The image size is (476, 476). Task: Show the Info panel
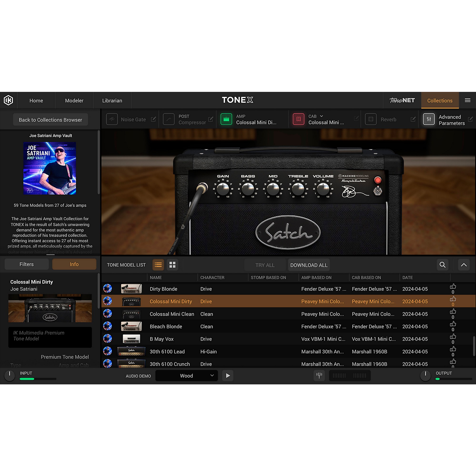pyautogui.click(x=74, y=264)
